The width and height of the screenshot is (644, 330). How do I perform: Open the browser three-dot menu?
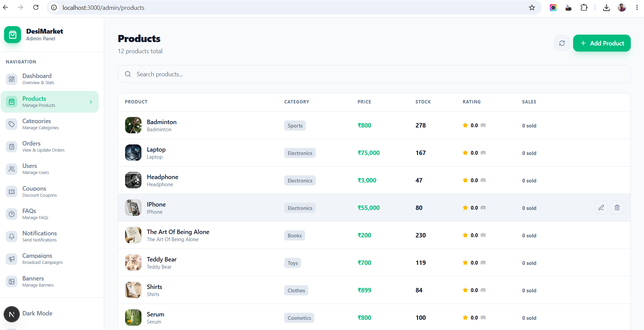coord(637,7)
